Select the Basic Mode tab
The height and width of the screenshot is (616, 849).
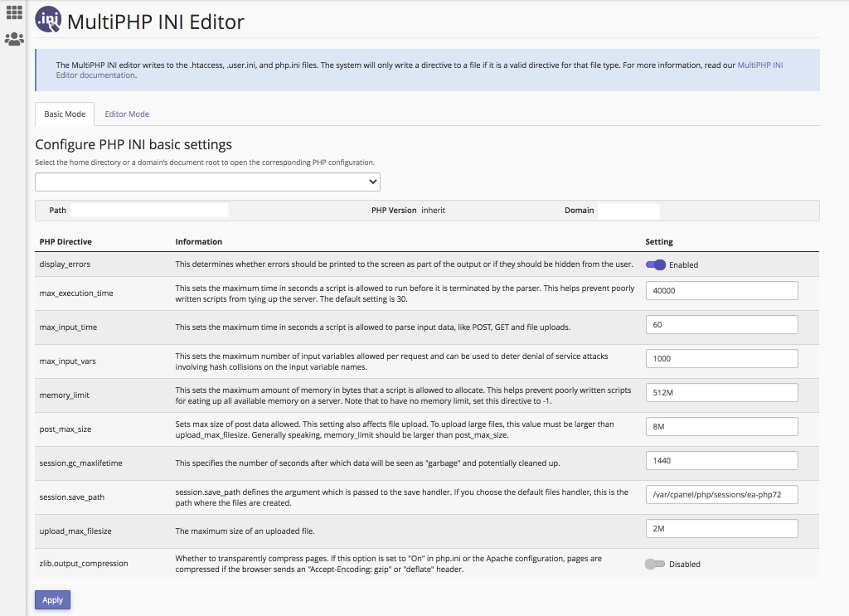(x=64, y=114)
